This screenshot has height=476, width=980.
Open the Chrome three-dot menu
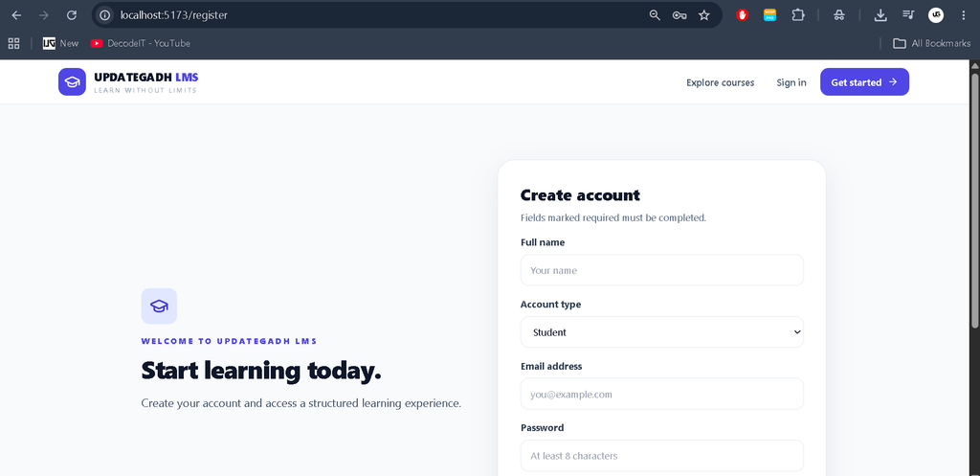963,15
